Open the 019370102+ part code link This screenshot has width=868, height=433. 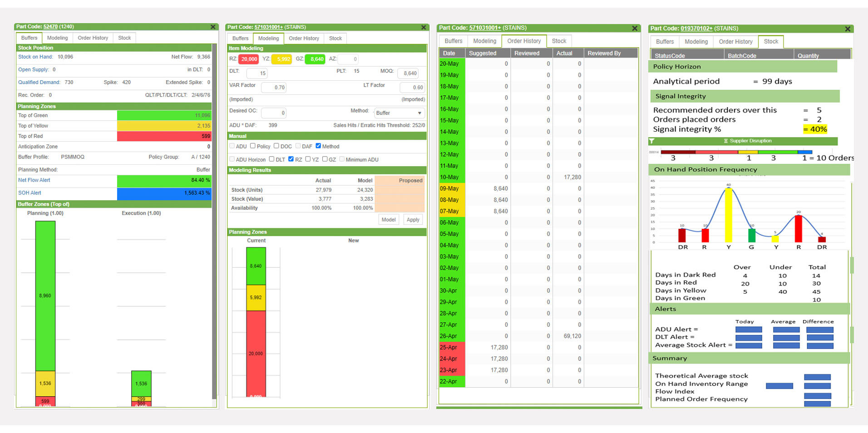click(696, 29)
